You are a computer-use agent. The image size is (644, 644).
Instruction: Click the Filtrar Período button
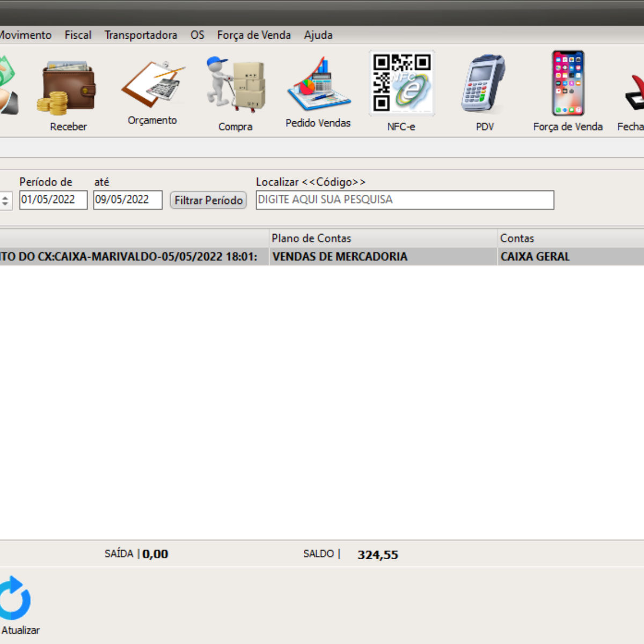point(208,200)
